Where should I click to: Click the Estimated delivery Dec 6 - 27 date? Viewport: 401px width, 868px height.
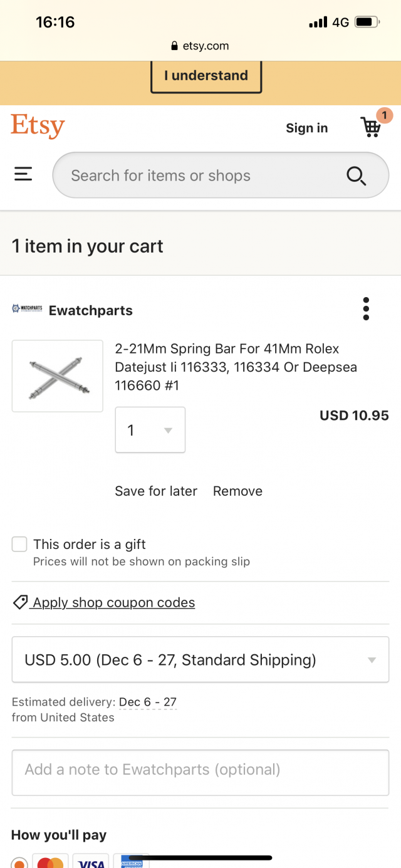pyautogui.click(x=148, y=702)
